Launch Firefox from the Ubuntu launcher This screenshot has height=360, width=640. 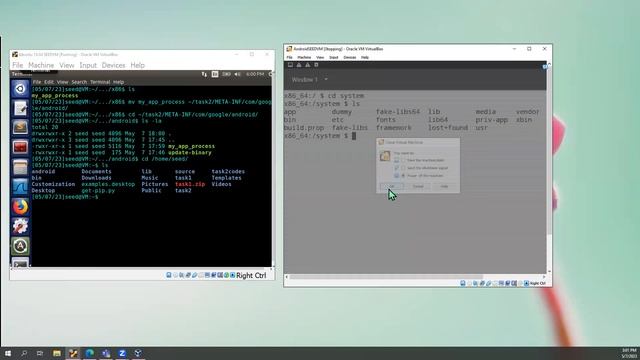click(x=20, y=207)
